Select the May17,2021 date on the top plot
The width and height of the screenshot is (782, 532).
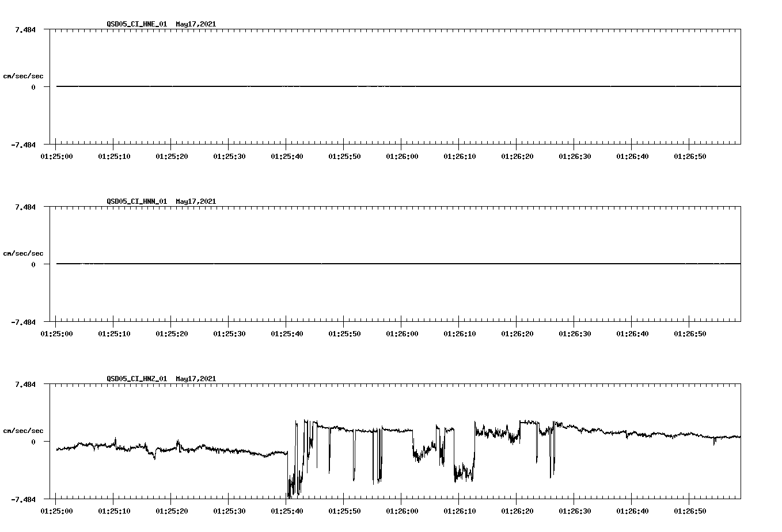pyautogui.click(x=195, y=24)
